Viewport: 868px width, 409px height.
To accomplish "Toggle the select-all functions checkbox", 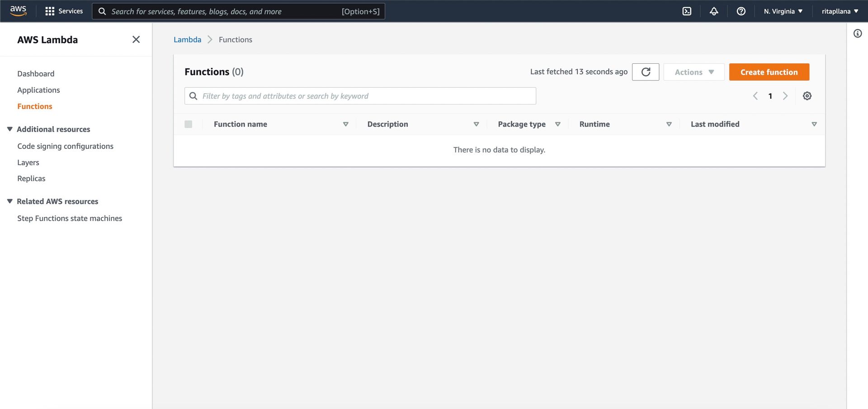I will (x=189, y=124).
